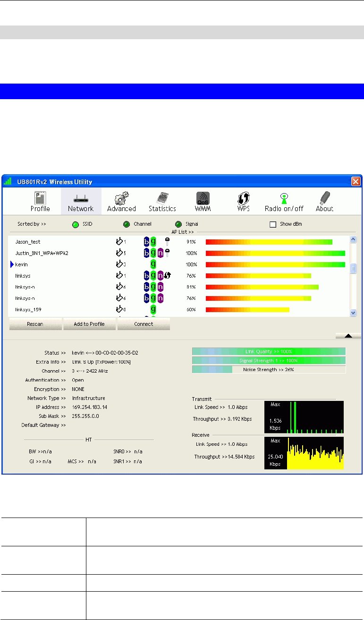Click the linksys_159 signal strength bar

pyautogui.click(x=247, y=310)
